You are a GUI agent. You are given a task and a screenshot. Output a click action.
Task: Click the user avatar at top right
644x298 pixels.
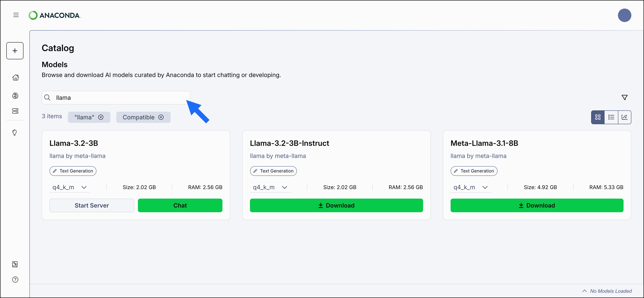pos(624,15)
